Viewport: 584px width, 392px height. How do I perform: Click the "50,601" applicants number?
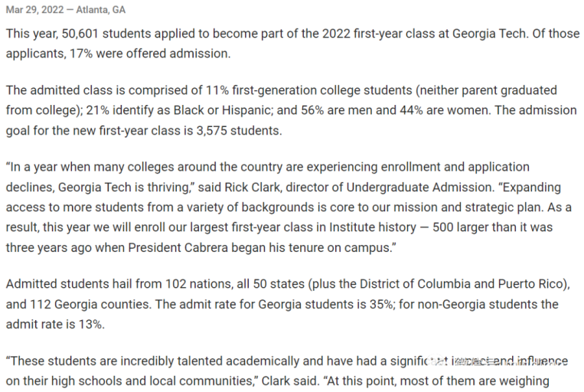[80, 34]
